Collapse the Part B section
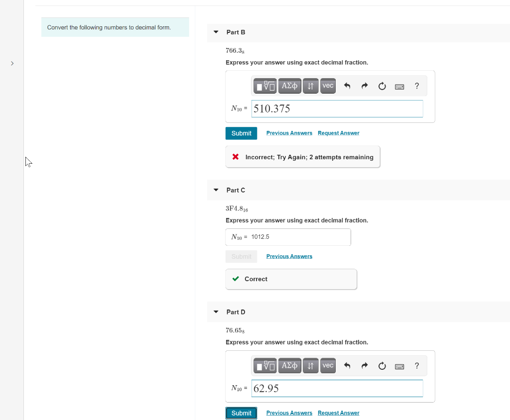 point(216,32)
